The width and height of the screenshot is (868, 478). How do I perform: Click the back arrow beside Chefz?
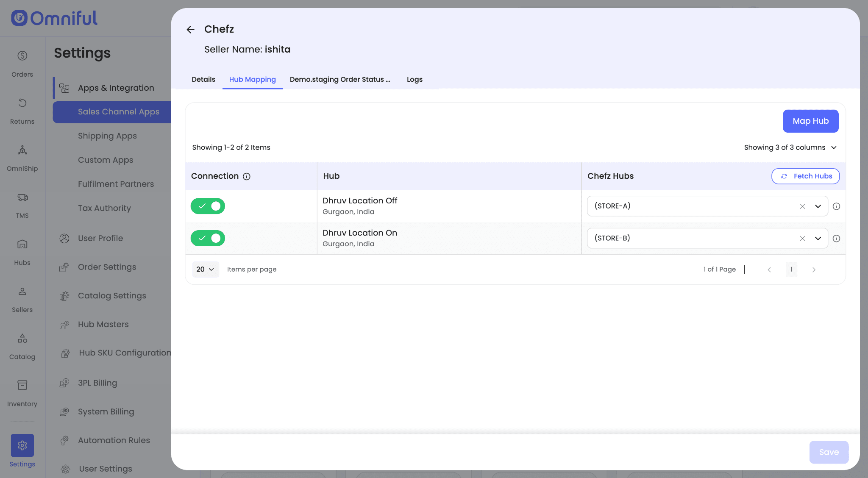pos(190,29)
